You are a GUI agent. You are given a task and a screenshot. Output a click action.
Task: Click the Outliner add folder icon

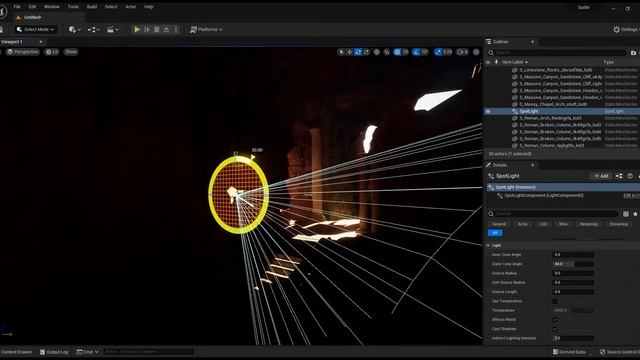[633, 53]
